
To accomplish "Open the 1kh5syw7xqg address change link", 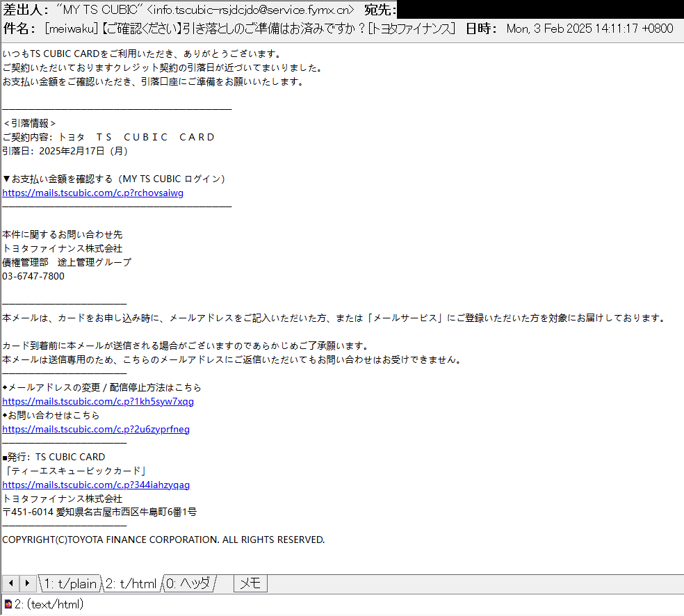I will (x=98, y=401).
